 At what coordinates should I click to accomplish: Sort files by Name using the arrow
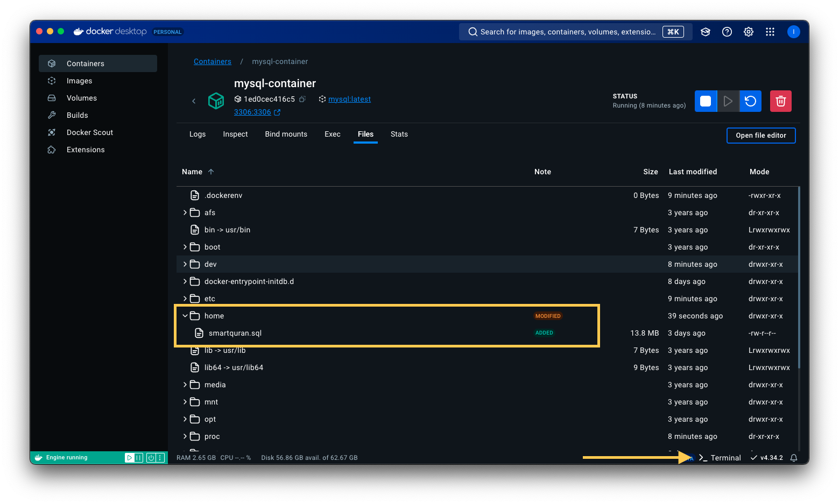coord(211,172)
